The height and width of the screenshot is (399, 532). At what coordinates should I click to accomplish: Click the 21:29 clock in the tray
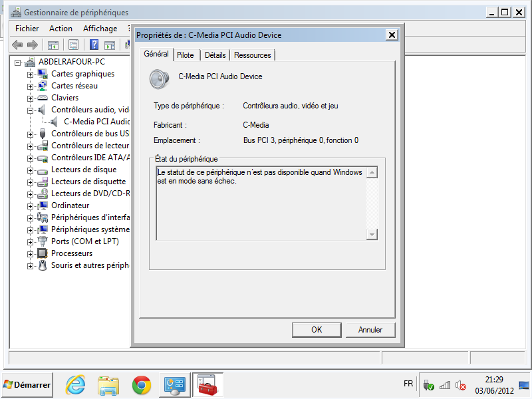click(494, 379)
